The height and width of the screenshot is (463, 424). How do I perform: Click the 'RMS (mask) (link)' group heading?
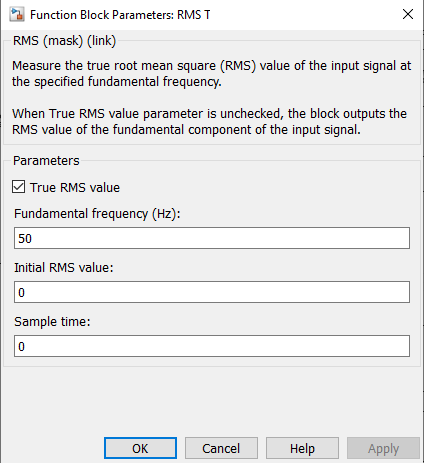tap(64, 41)
